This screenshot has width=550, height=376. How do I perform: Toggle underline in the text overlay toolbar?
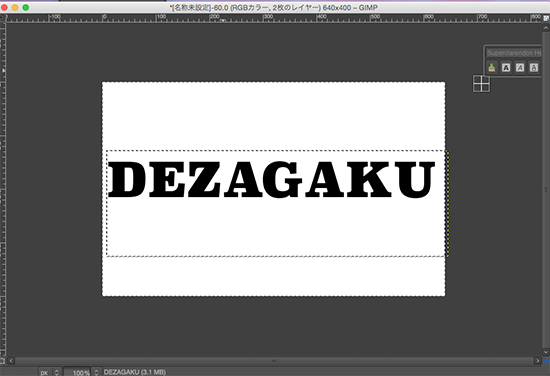534,67
